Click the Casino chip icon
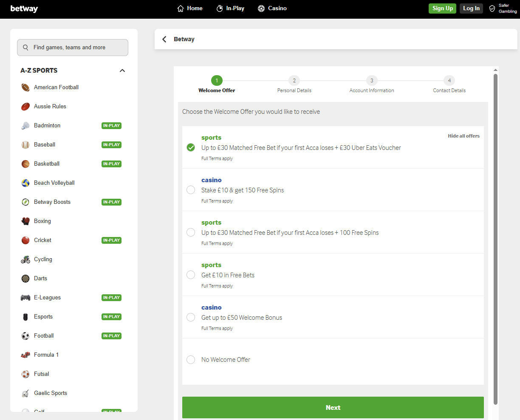This screenshot has height=420, width=520. point(261,8)
